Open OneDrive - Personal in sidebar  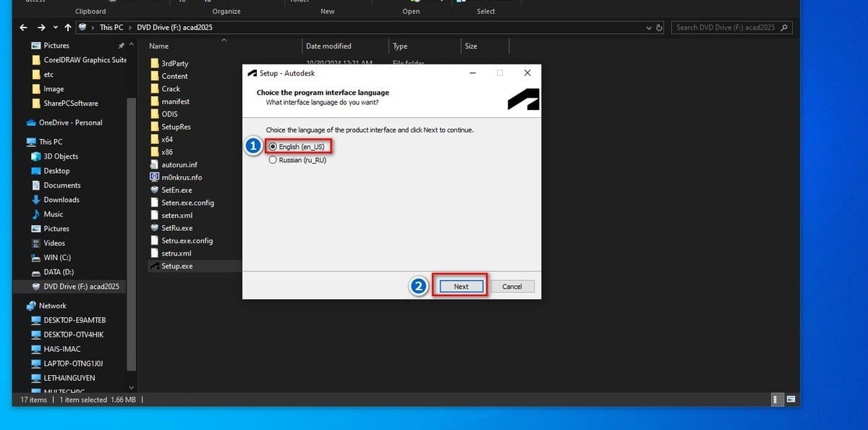[x=70, y=122]
